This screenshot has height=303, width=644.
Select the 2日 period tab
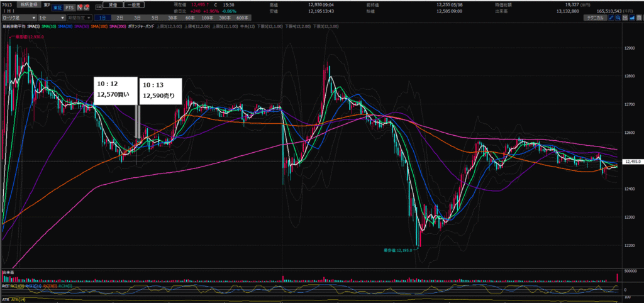click(119, 18)
